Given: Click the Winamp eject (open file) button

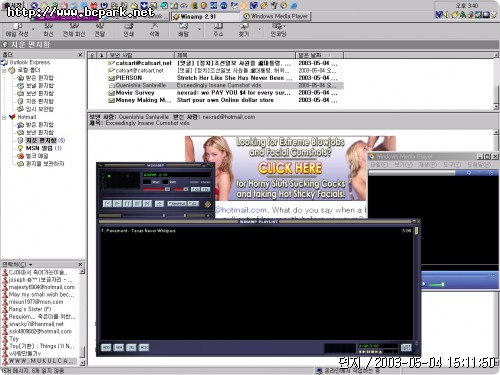Looking at the screenshot, I should coord(159,203).
